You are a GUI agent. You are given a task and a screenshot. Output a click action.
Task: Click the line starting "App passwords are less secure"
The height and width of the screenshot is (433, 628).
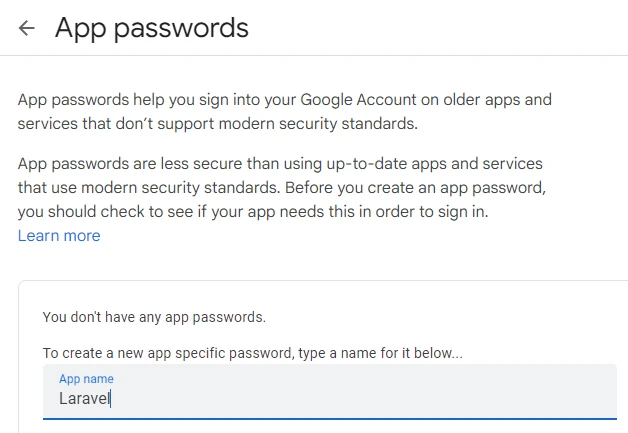pos(280,163)
